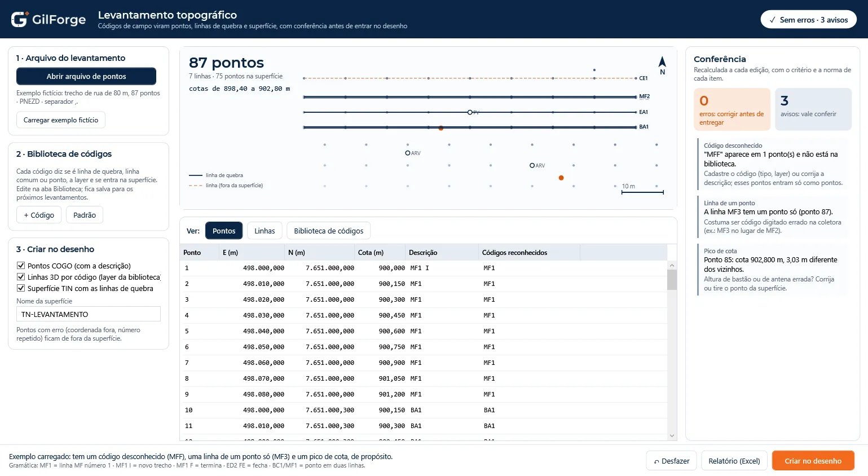Click the scroll-up arrow of the points table
The height and width of the screenshot is (476, 868).
(x=672, y=265)
